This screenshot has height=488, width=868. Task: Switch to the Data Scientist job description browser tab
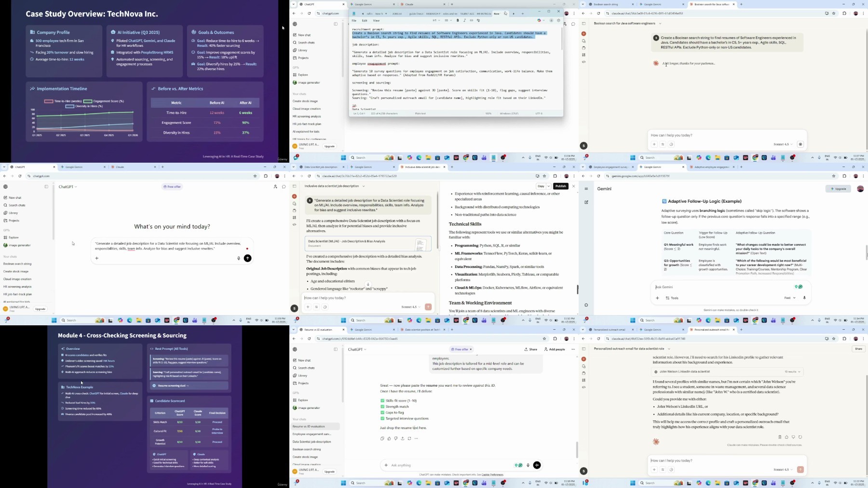click(320, 167)
